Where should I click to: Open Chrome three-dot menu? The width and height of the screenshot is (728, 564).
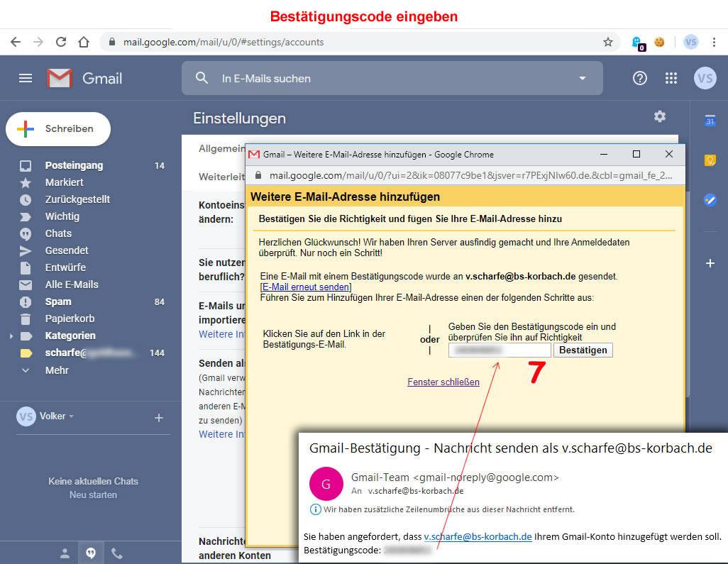point(714,43)
